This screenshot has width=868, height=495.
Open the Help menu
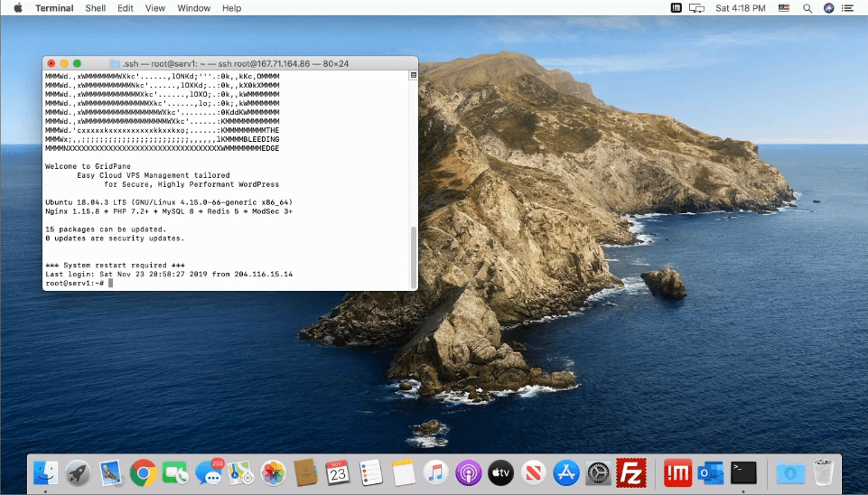click(x=231, y=8)
